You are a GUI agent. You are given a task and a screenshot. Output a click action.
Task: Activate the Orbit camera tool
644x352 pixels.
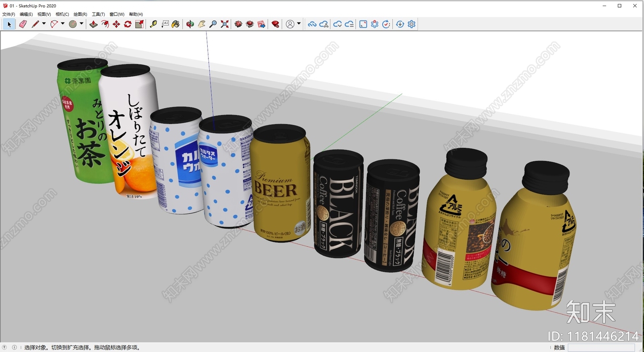tap(190, 24)
